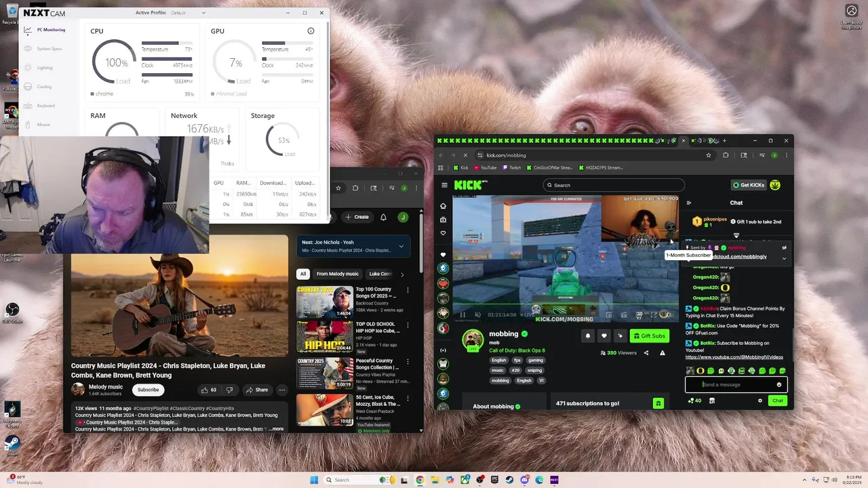Expand the Next: Joe Nichols queue panel
This screenshot has height=488, width=868.
pos(401,246)
